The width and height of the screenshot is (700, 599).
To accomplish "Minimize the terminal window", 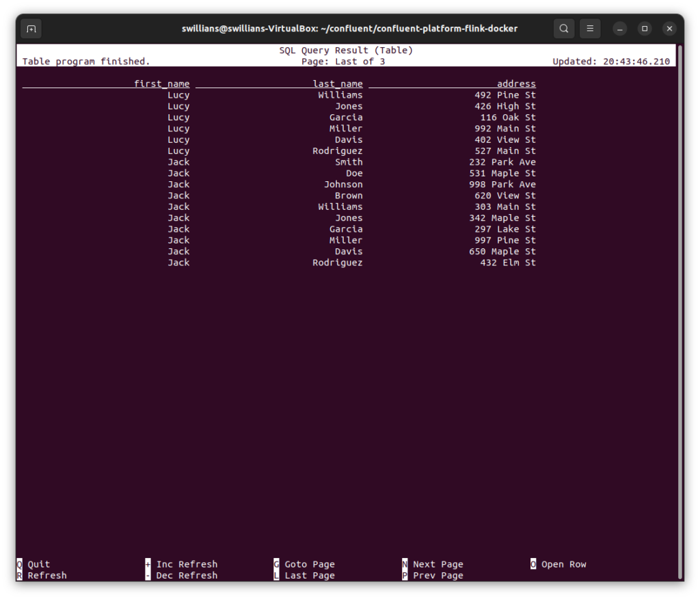I will point(619,29).
